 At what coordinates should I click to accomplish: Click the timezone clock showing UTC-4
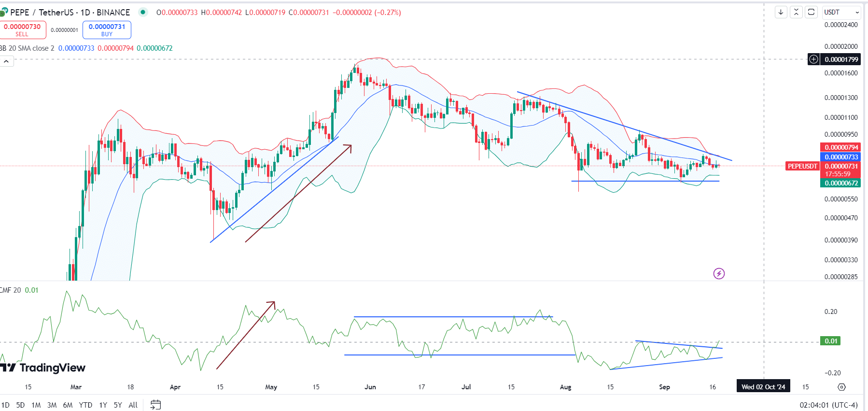click(828, 405)
